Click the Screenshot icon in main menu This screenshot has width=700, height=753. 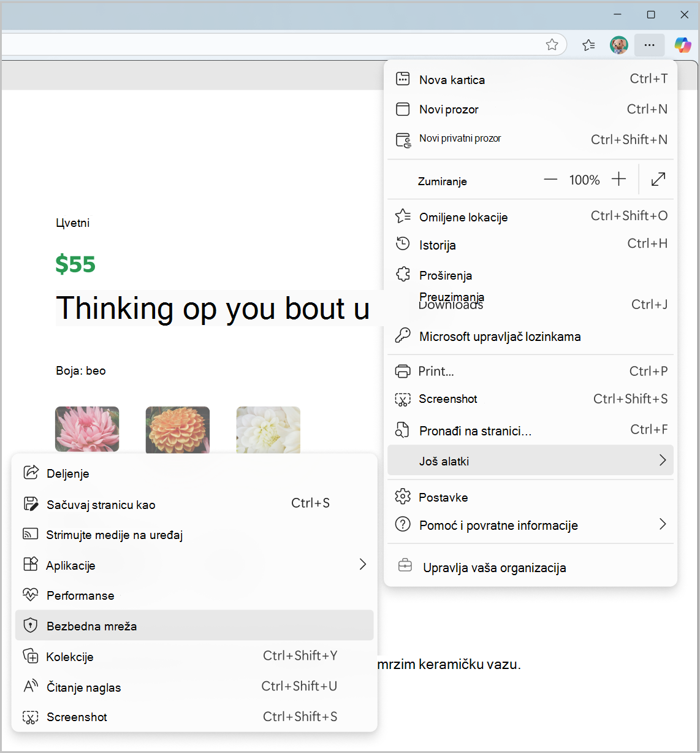[x=403, y=400]
